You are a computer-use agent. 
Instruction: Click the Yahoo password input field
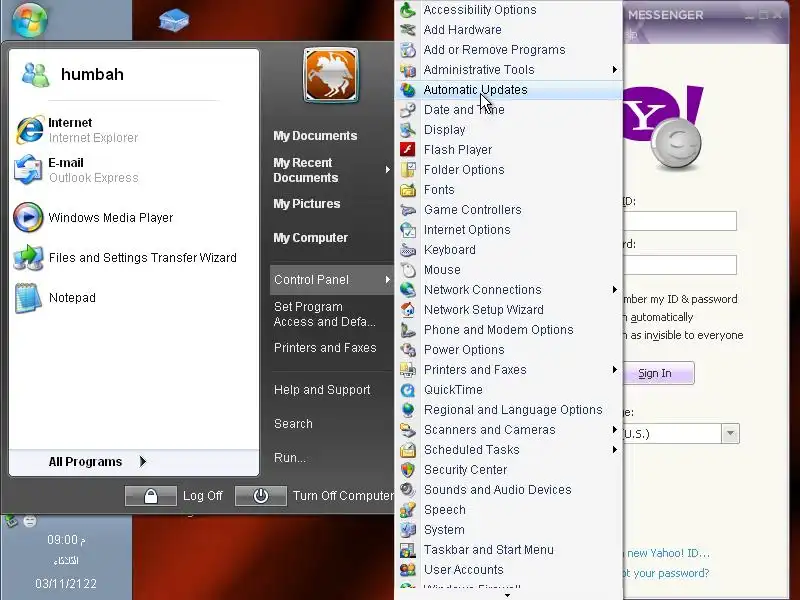pos(680,265)
